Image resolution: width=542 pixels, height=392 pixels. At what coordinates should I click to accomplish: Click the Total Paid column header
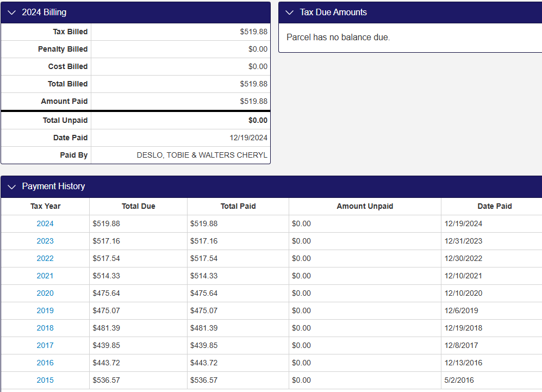click(238, 206)
